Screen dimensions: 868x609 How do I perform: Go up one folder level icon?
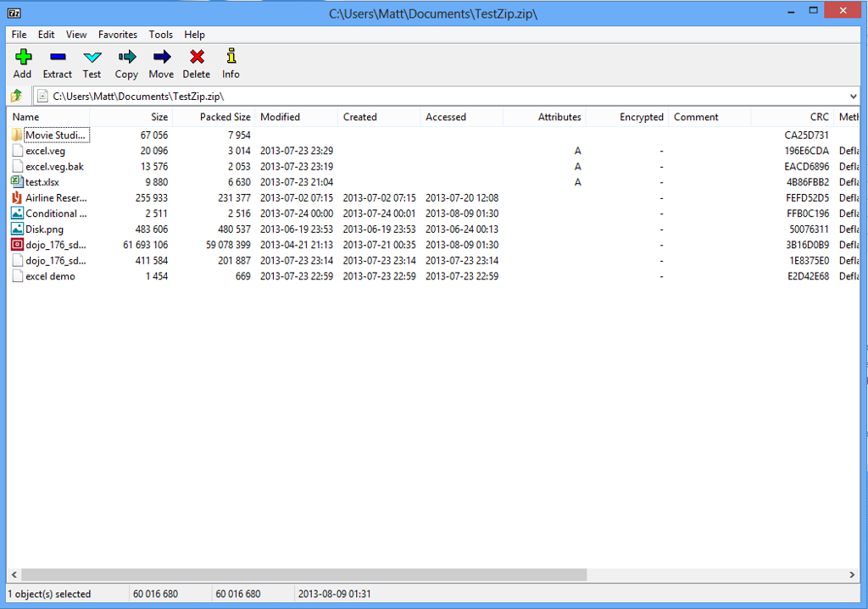point(17,97)
